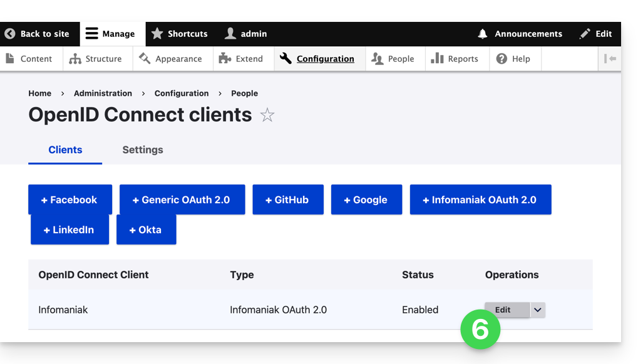
Task: Open the Reports menu
Action: tap(457, 59)
